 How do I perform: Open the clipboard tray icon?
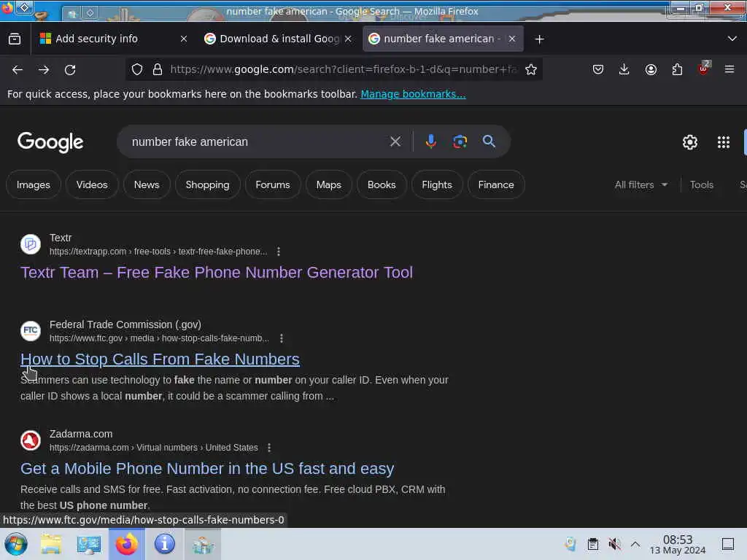[x=592, y=544]
